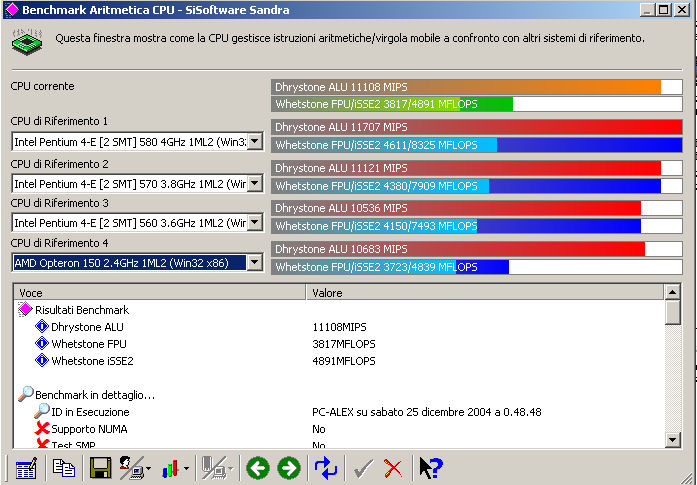Go forward with the green right arrow
The height and width of the screenshot is (485, 697).
(x=289, y=468)
